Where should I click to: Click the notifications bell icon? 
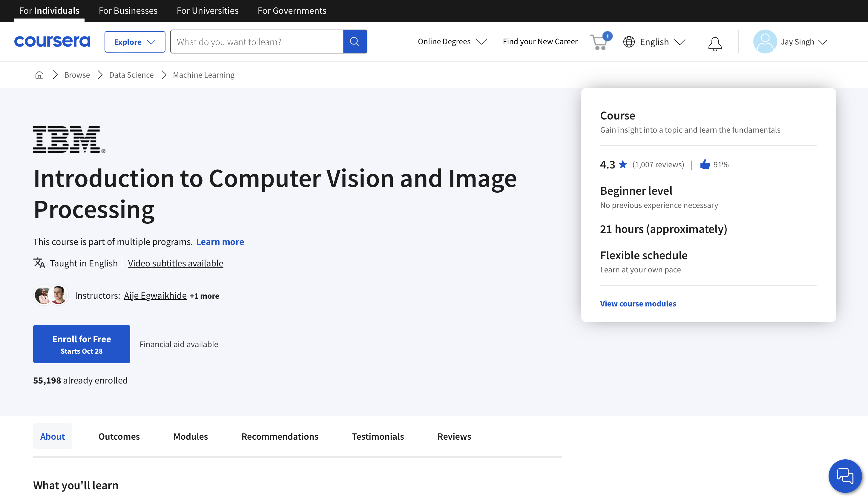pos(714,42)
